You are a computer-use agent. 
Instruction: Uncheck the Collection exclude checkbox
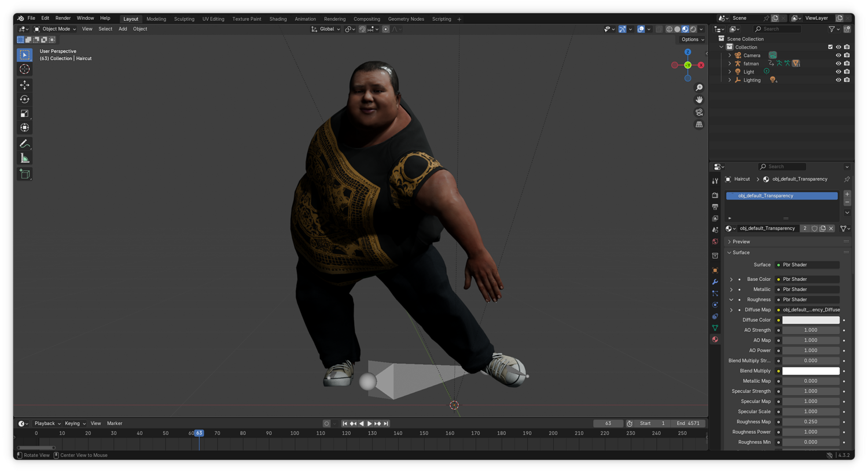tap(830, 47)
